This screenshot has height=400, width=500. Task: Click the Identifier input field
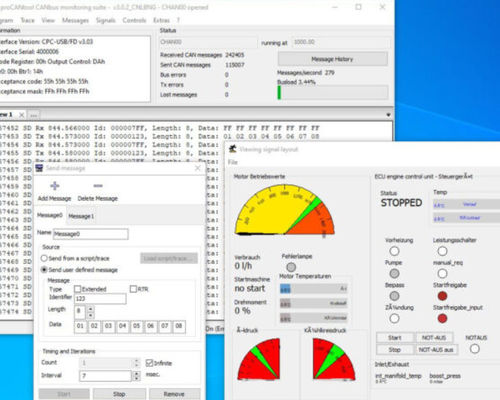tap(100, 299)
